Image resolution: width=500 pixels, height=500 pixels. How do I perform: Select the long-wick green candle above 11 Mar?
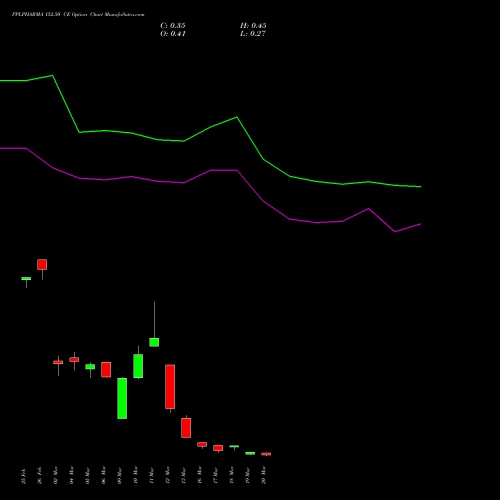pyautogui.click(x=154, y=342)
